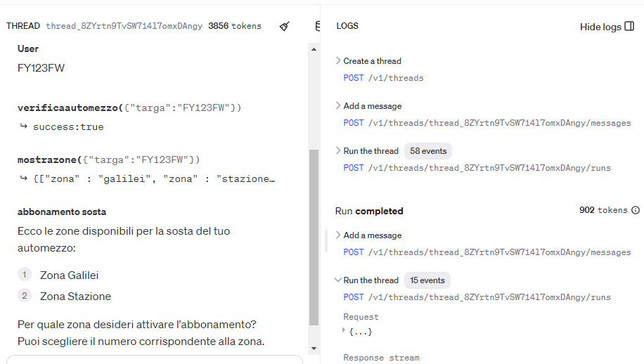Collapse the Run the thread 15 events entry
The height and width of the screenshot is (364, 644).
coord(338,280)
